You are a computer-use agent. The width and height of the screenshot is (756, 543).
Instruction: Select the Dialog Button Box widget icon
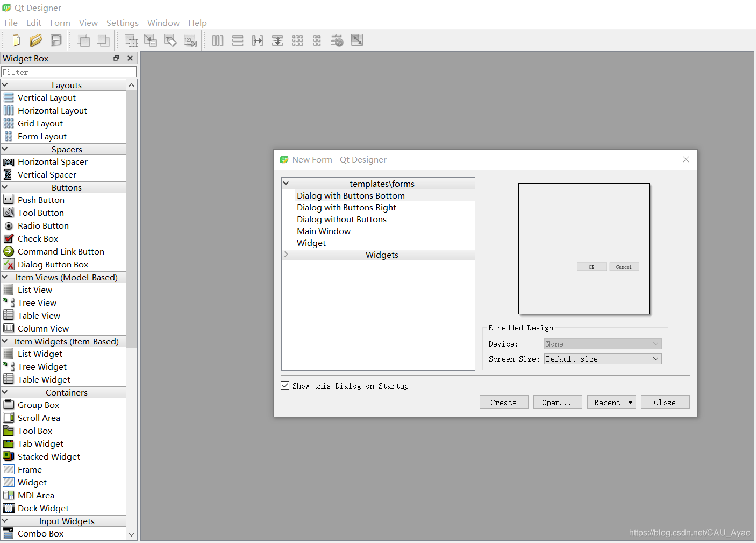pos(9,264)
